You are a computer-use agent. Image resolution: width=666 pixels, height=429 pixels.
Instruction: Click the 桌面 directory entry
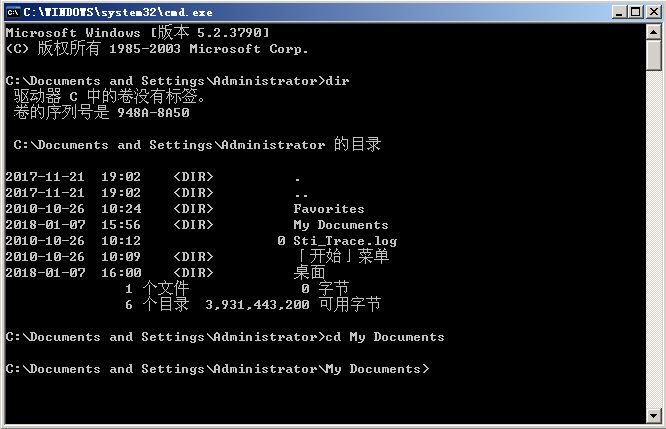pyautogui.click(x=309, y=272)
